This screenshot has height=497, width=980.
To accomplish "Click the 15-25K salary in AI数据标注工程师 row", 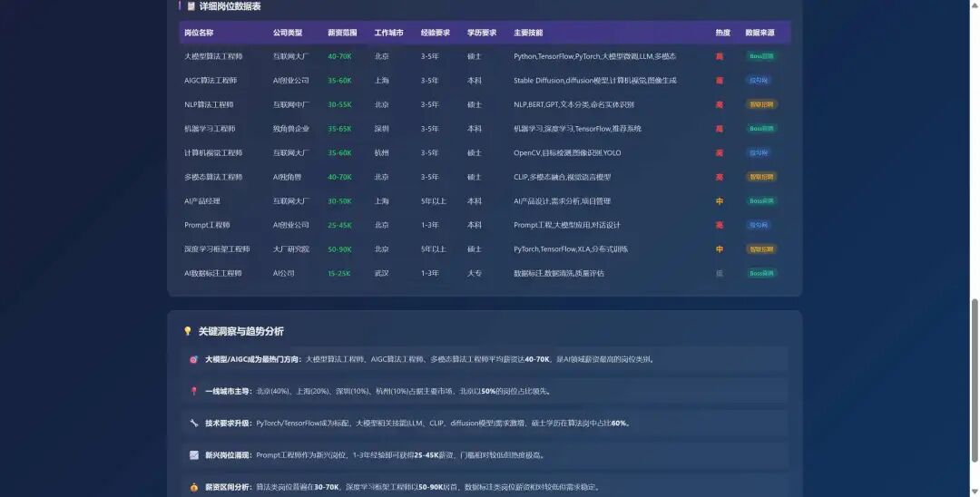I will pos(338,273).
